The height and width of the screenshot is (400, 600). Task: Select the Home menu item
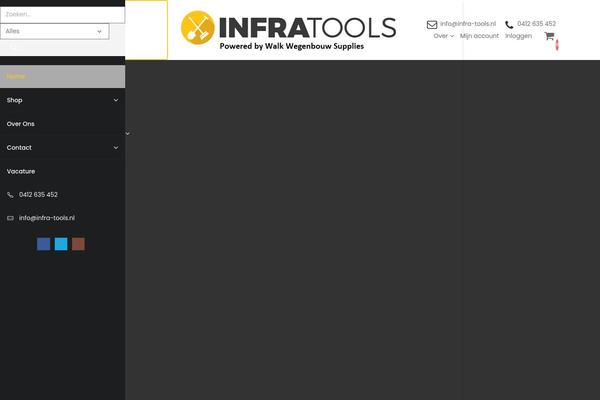[x=62, y=77]
